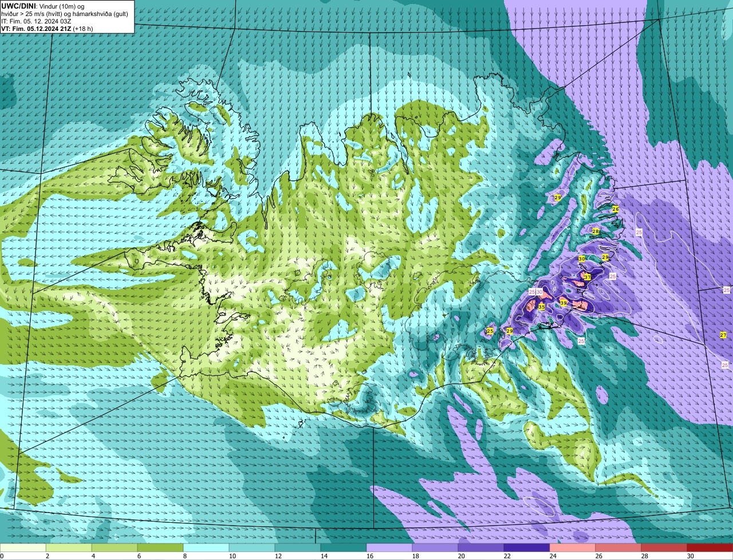This screenshot has height=560, width=733.
Task: Pick the 6–8 m/s olive legend swatch
Action: [x=160, y=548]
